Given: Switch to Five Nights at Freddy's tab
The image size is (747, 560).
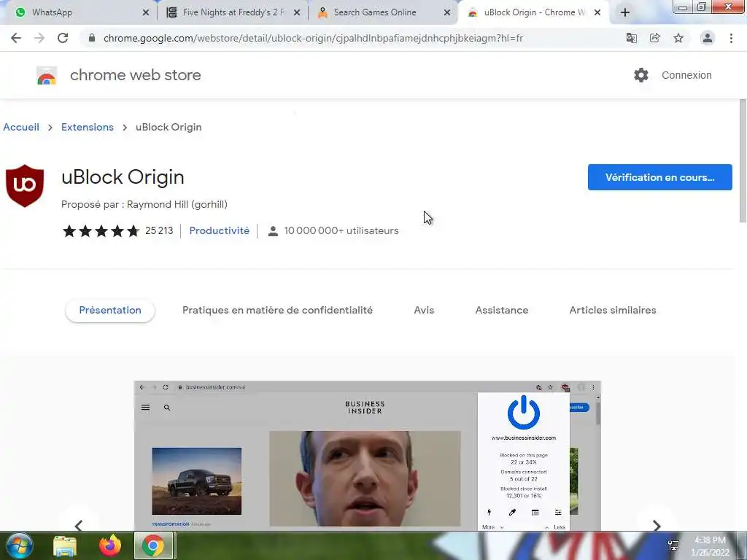Looking at the screenshot, I should click(233, 12).
